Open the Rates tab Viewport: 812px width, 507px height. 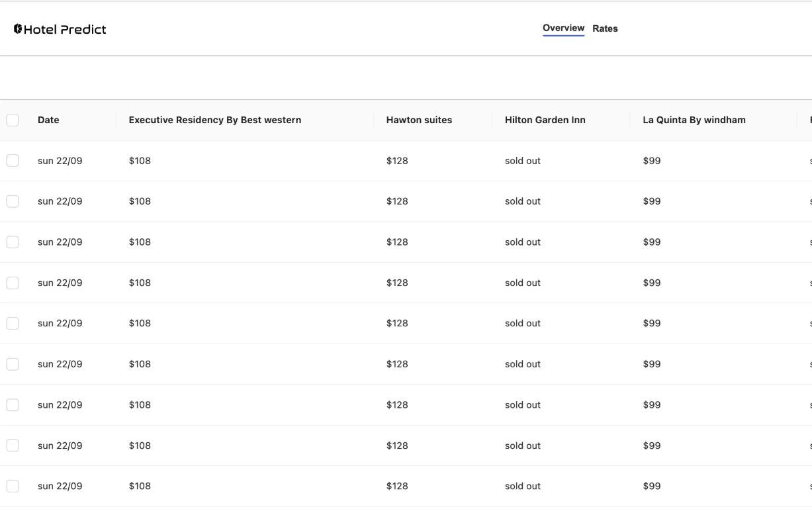[x=605, y=28]
